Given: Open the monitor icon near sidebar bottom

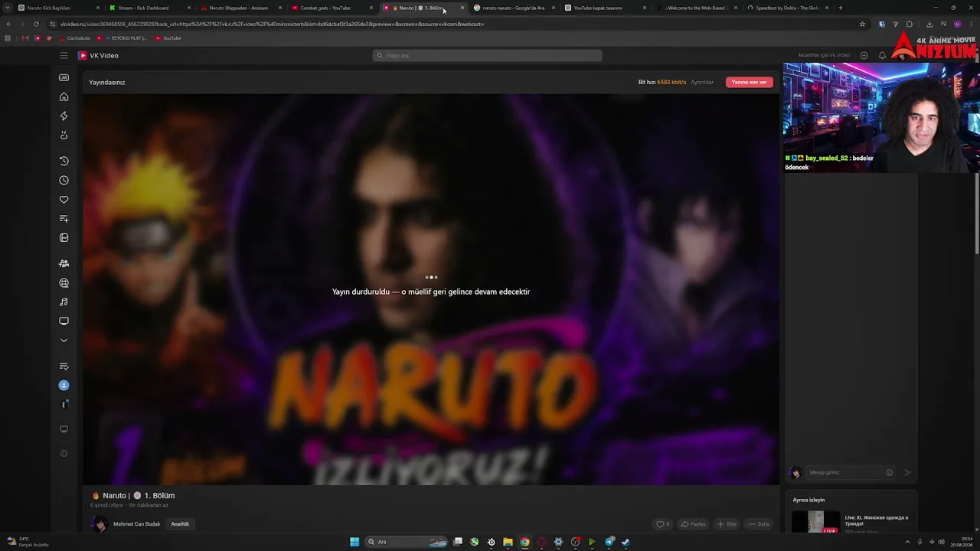Looking at the screenshot, I should 64,430.
